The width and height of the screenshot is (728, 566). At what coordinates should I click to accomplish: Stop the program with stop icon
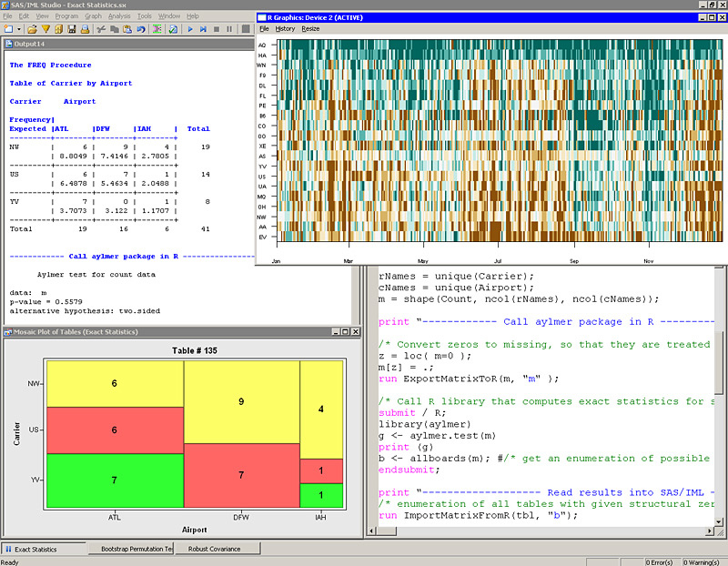coord(217,29)
